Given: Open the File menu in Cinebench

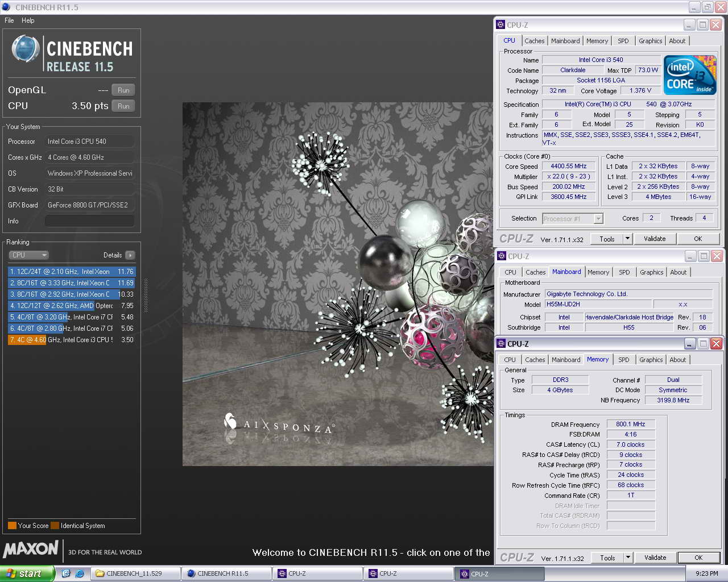Looking at the screenshot, I should 9,20.
